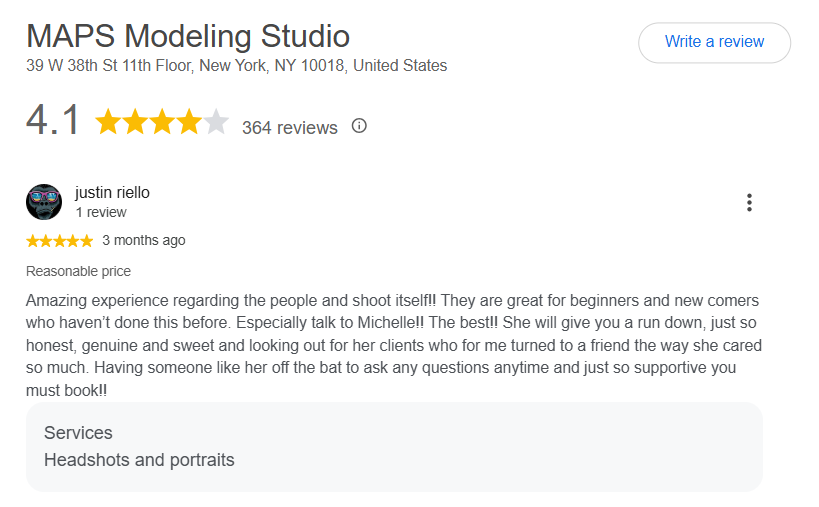The image size is (819, 507).
Task: Click the 3 months ago timestamp
Action: coord(144,240)
